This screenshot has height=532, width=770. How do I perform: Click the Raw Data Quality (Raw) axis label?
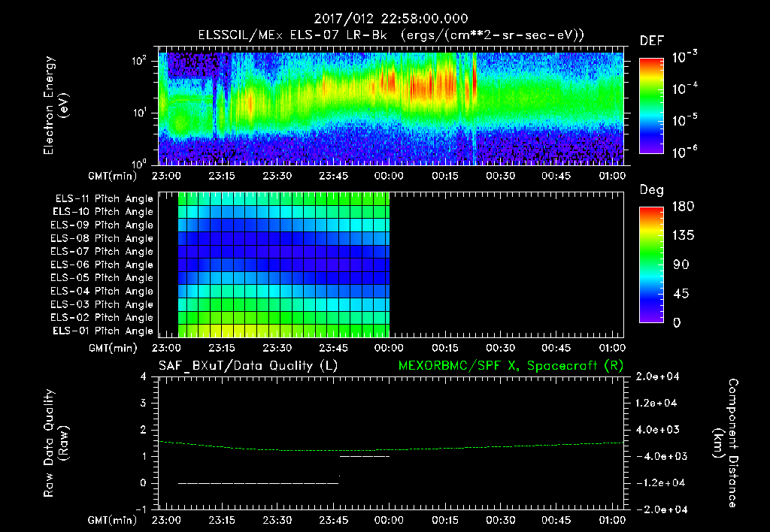point(56,443)
